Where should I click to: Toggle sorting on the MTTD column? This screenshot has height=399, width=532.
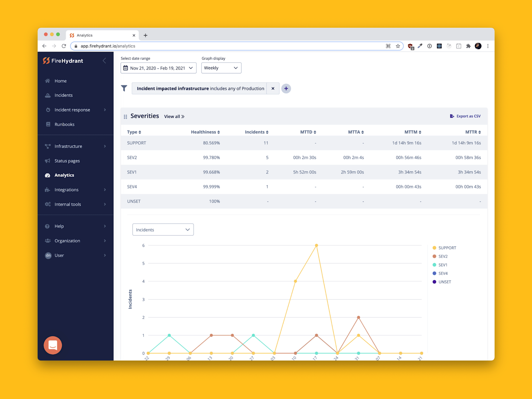315,132
